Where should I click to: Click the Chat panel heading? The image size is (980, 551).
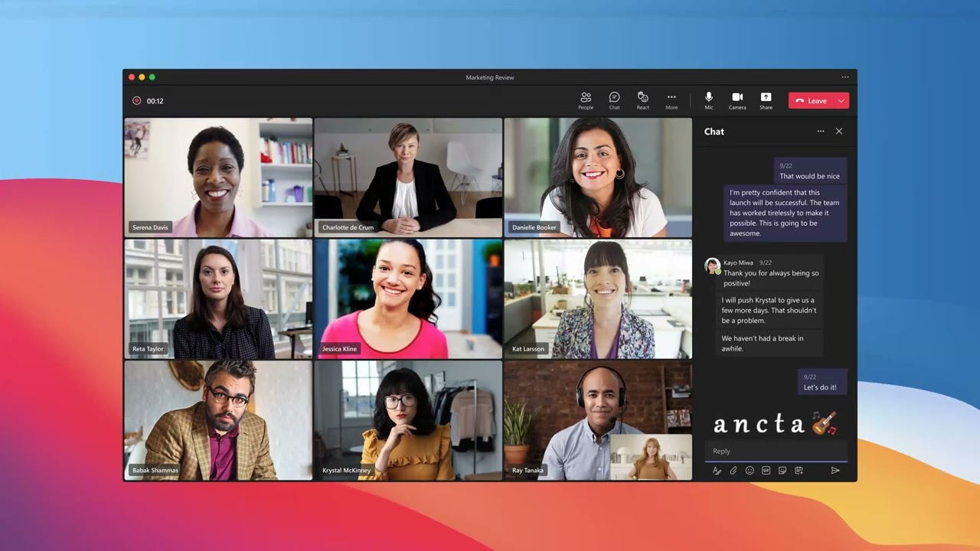tap(714, 132)
